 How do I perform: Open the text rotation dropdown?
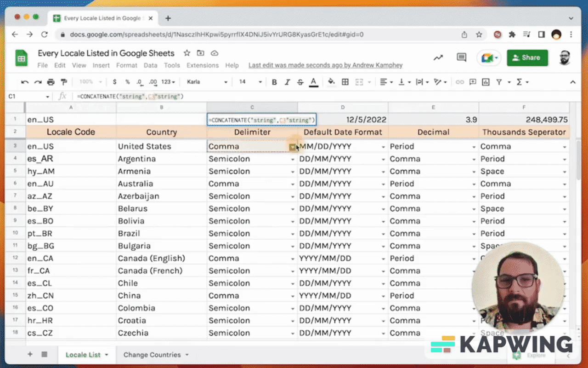(x=440, y=82)
